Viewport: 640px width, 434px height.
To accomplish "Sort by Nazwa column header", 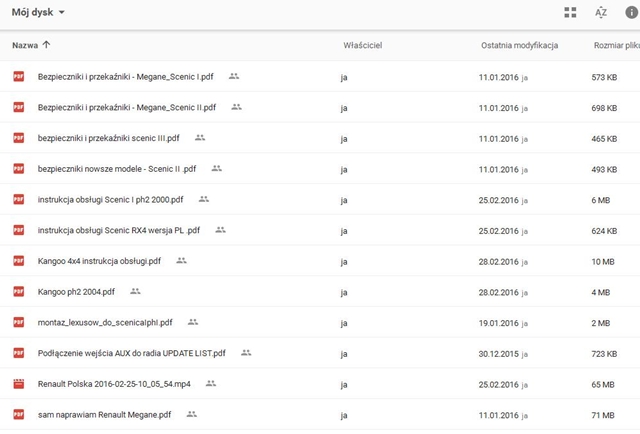I will 25,45.
